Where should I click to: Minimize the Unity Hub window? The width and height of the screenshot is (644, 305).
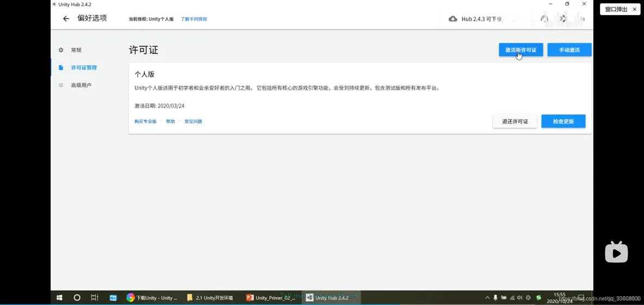(x=549, y=4)
